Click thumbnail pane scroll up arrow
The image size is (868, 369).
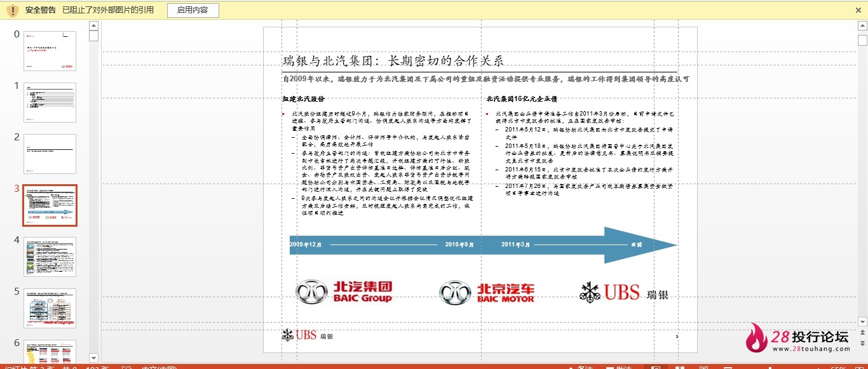pos(93,25)
